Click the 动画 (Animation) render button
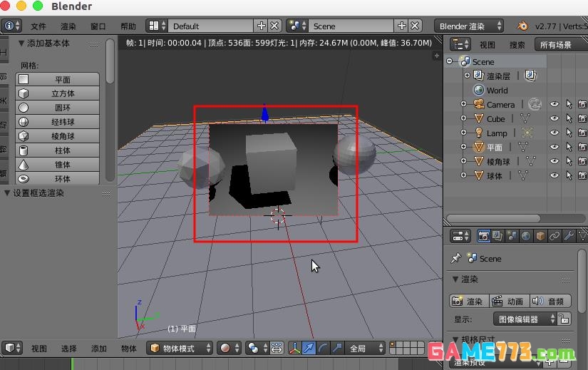588x370 pixels. pos(510,301)
